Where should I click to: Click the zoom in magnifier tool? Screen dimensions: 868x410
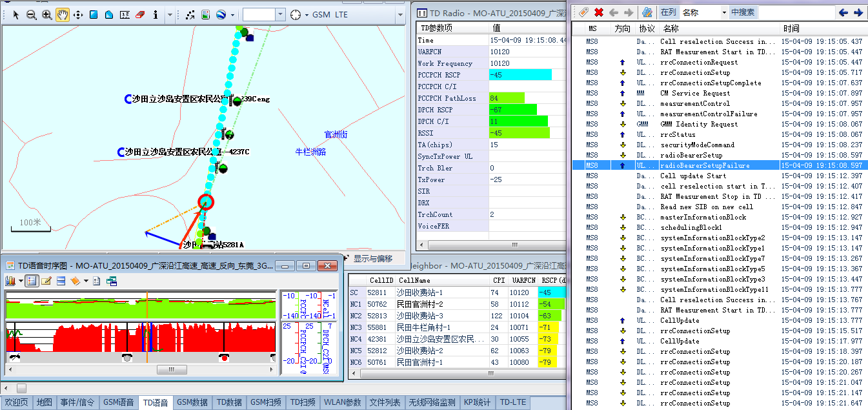point(46,14)
